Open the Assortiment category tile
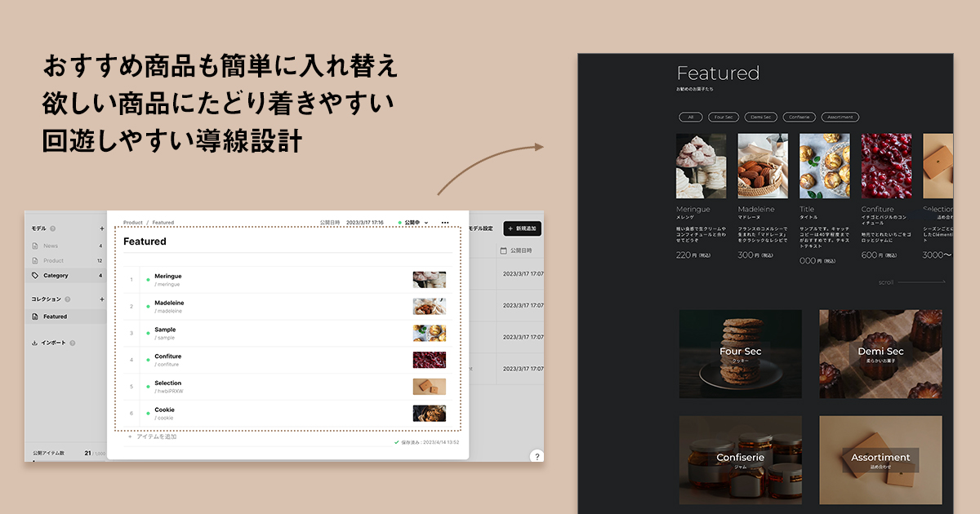 tap(880, 460)
